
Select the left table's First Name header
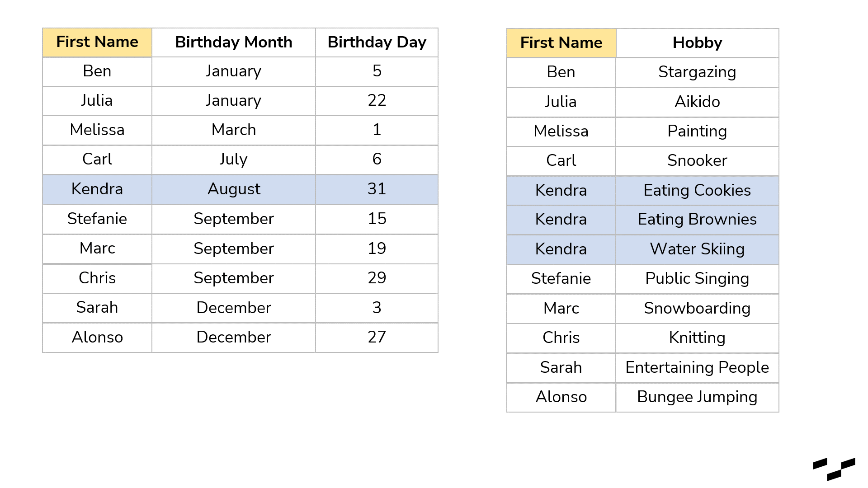pos(97,42)
